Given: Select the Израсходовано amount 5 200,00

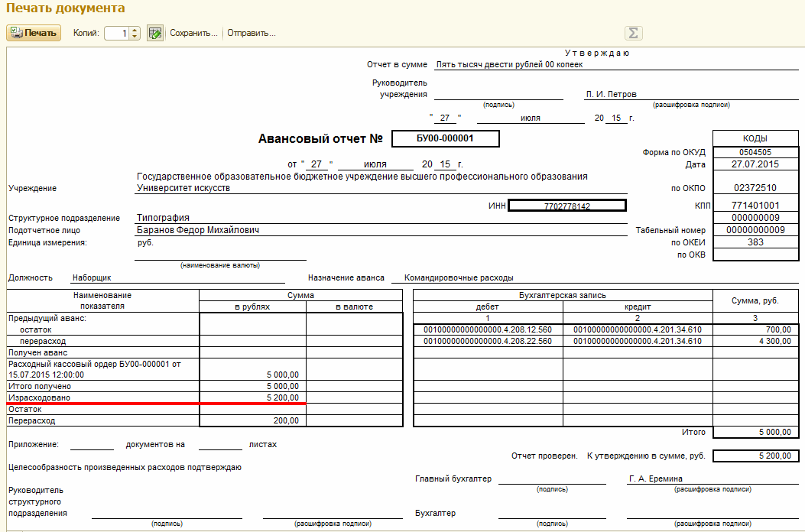Looking at the screenshot, I should tap(252, 397).
